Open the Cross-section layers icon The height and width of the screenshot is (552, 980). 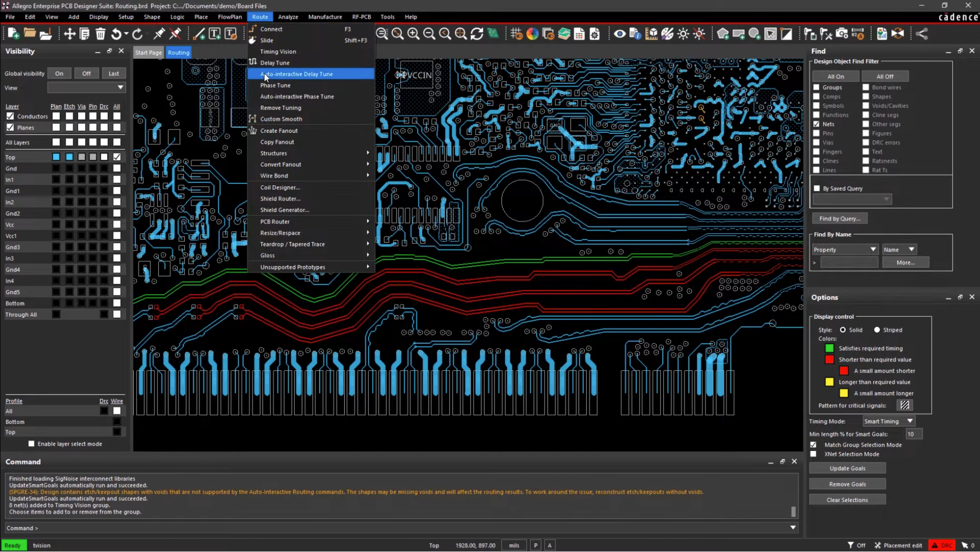pyautogui.click(x=564, y=34)
